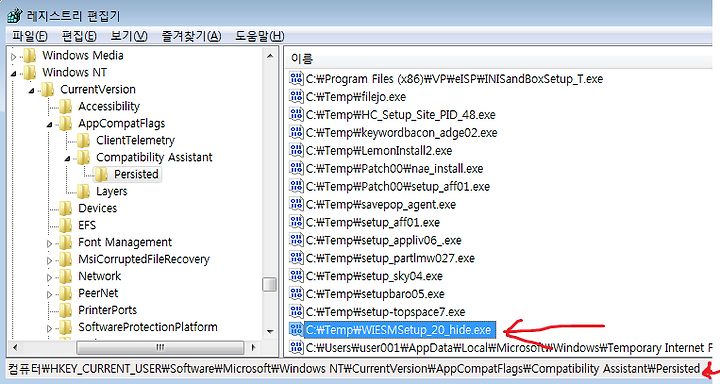Click the CurrentVersion folder icon
This screenshot has width=720, height=384.
point(47,90)
